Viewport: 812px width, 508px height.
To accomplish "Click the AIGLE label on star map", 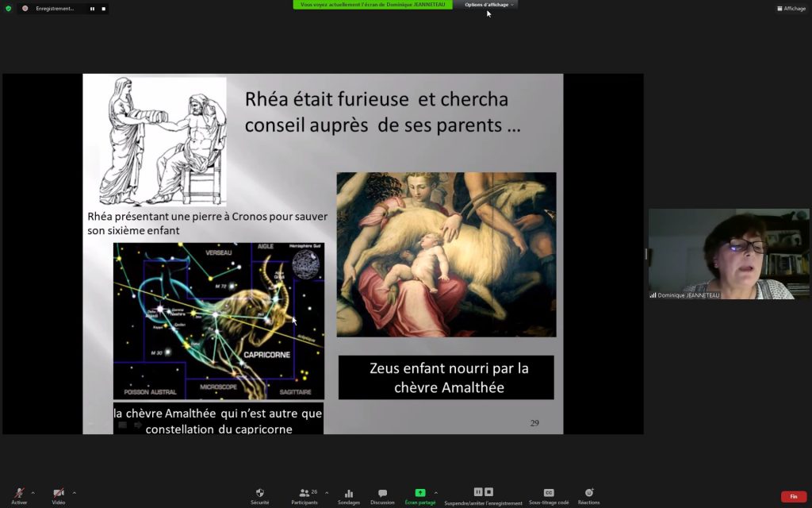I will click(266, 246).
